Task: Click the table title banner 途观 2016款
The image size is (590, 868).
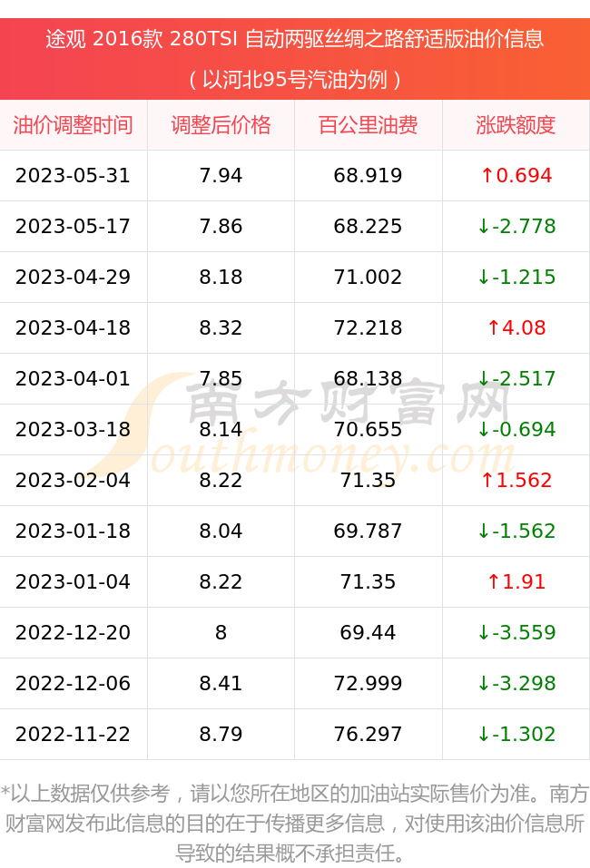Action: point(295,59)
